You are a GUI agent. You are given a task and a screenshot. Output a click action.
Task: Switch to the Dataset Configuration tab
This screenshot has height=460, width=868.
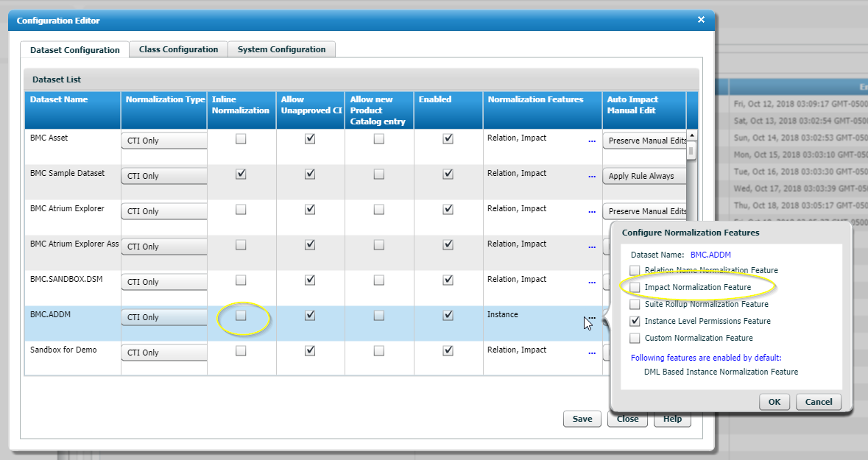tap(75, 49)
